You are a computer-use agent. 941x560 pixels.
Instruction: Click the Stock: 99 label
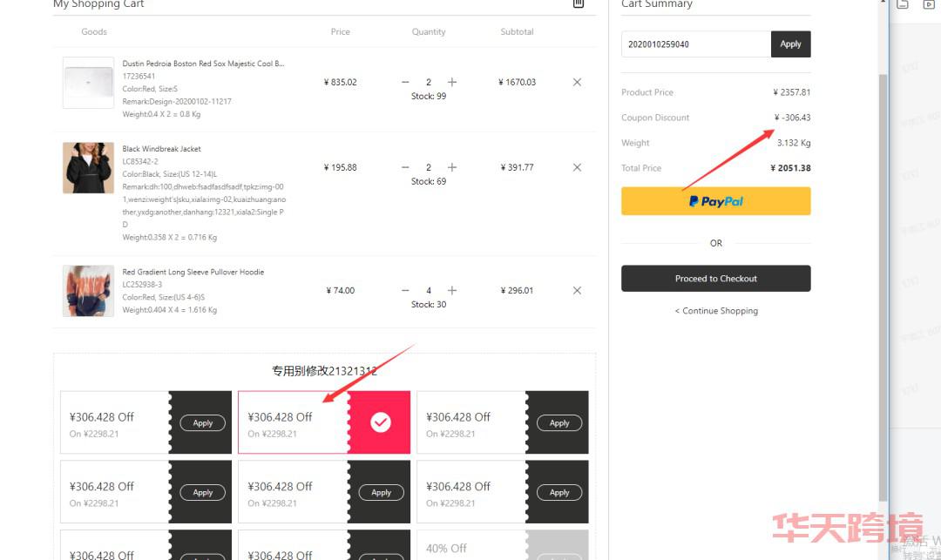tap(429, 96)
